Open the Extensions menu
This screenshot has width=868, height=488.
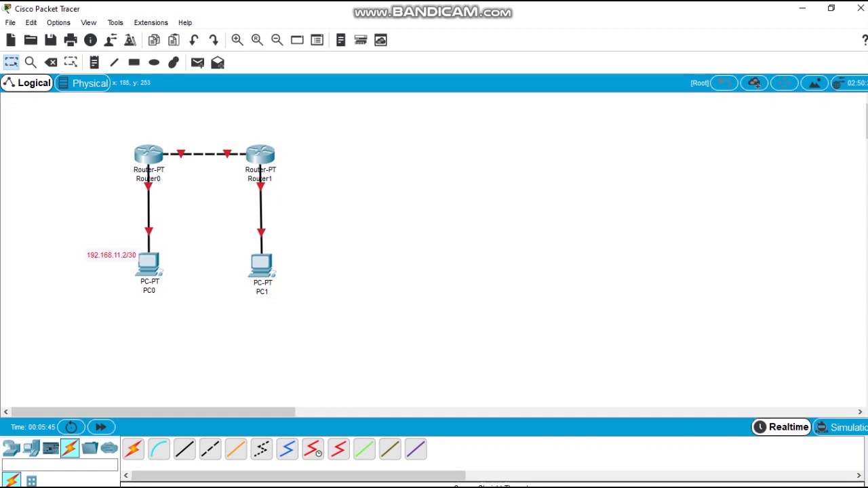click(x=151, y=22)
